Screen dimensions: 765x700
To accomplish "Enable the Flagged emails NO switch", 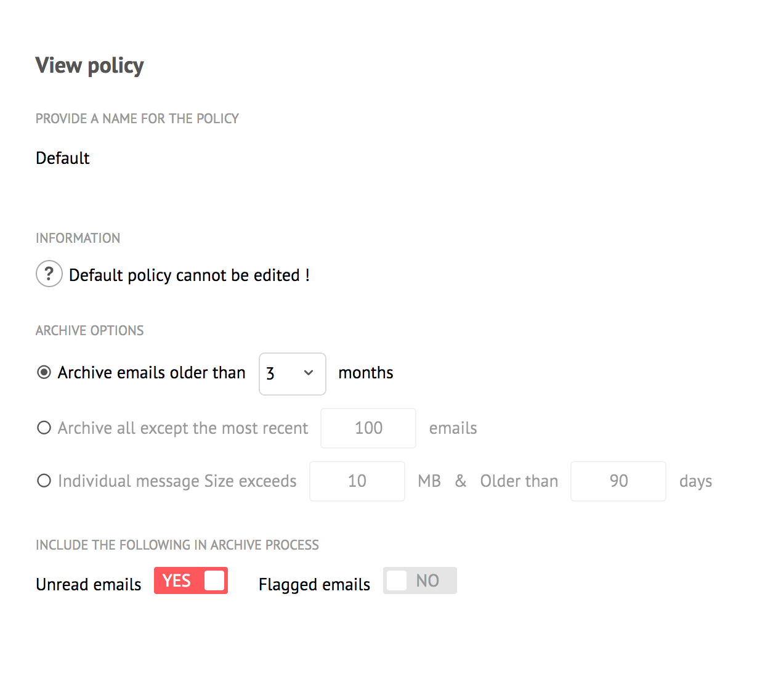I will tap(420, 580).
